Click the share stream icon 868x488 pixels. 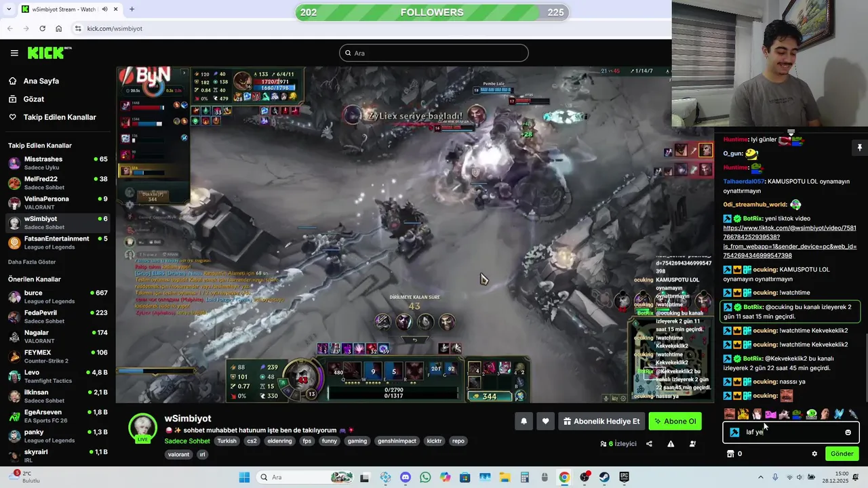coord(649,444)
